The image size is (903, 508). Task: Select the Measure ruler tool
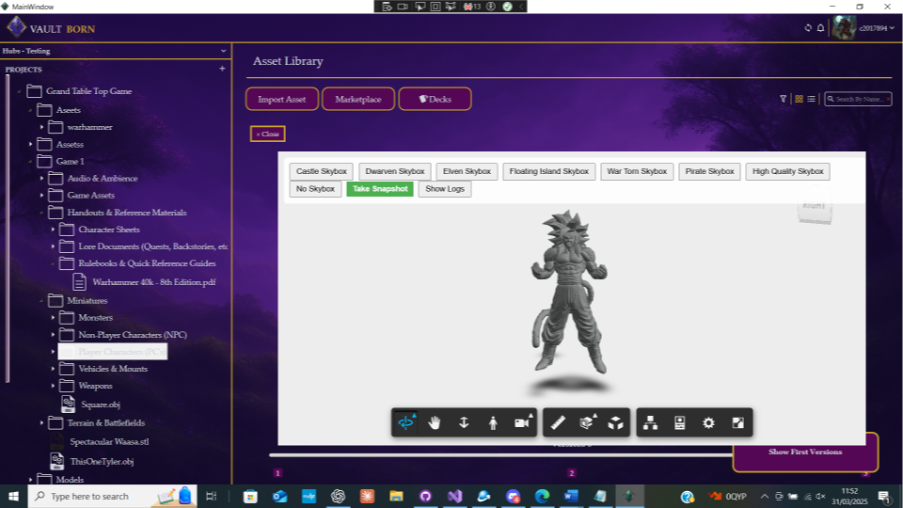[557, 423]
